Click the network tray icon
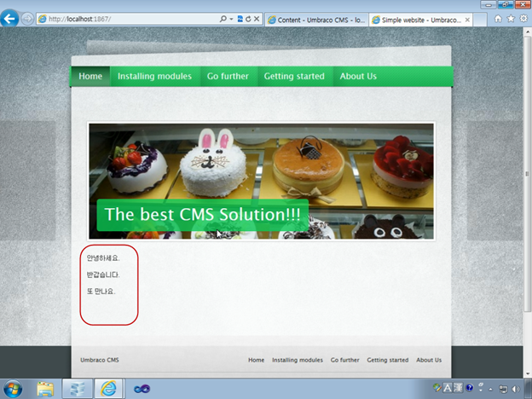532x399 pixels. point(504,389)
